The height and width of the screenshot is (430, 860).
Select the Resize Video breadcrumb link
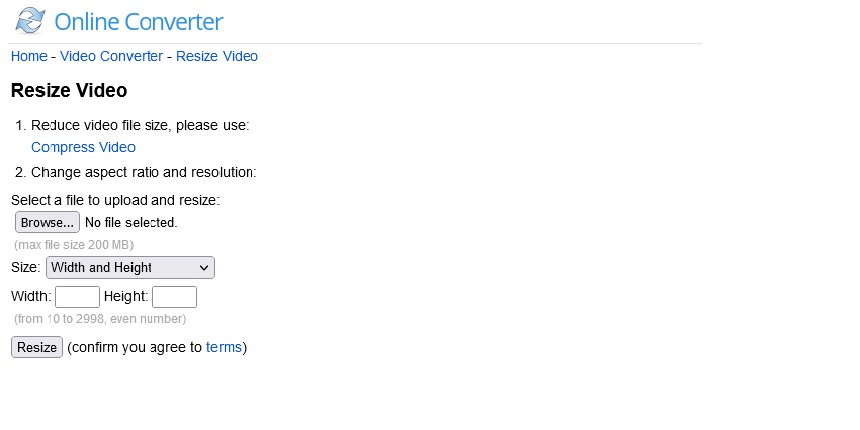point(217,56)
